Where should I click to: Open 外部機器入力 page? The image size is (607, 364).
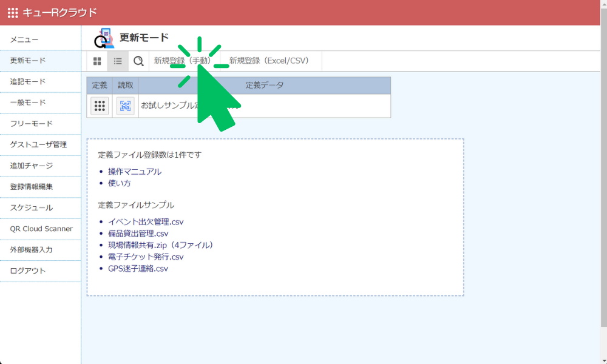(40, 250)
